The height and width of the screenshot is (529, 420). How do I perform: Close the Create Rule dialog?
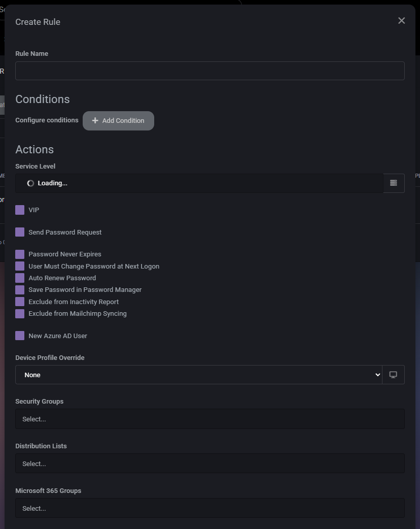tap(401, 20)
